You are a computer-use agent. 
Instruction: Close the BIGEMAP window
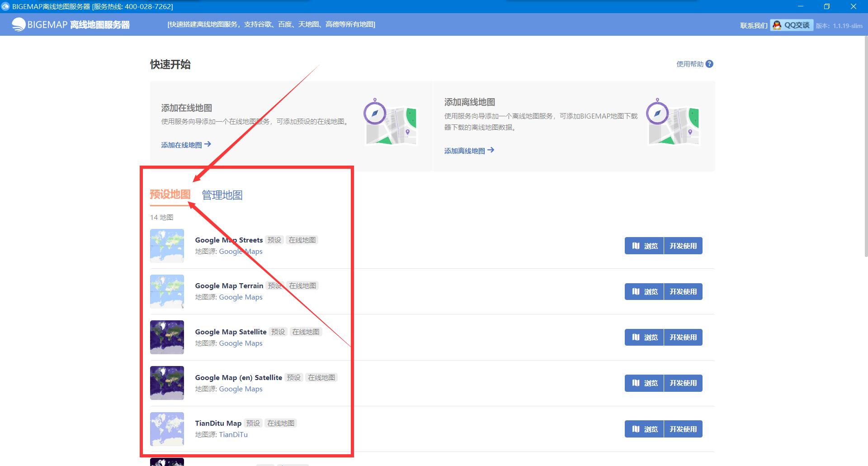click(854, 6)
